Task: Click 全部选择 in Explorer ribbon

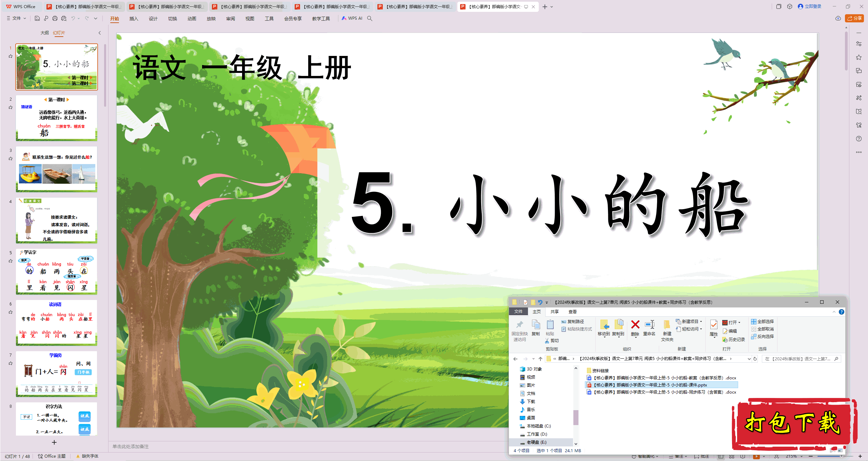Action: click(763, 321)
